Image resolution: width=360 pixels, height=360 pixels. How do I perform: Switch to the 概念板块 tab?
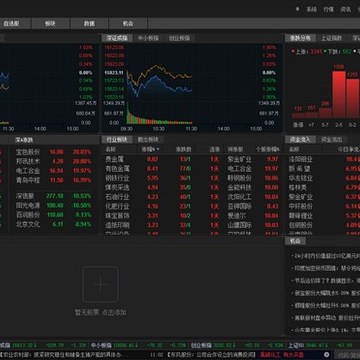click(x=148, y=140)
